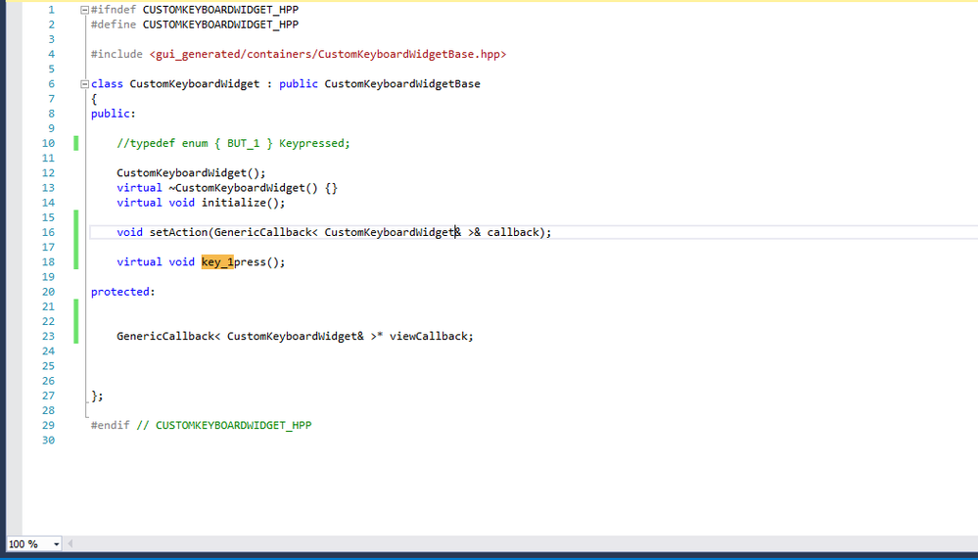
Task: Click the commented typedef enum line
Action: point(233,144)
